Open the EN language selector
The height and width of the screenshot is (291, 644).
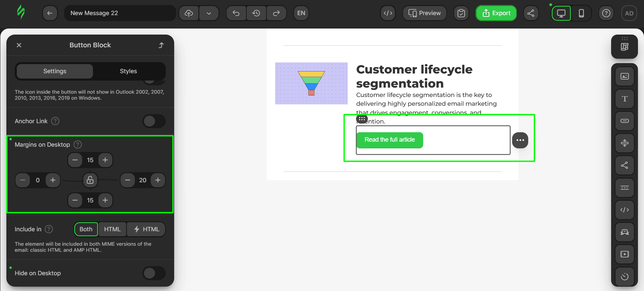click(x=301, y=13)
